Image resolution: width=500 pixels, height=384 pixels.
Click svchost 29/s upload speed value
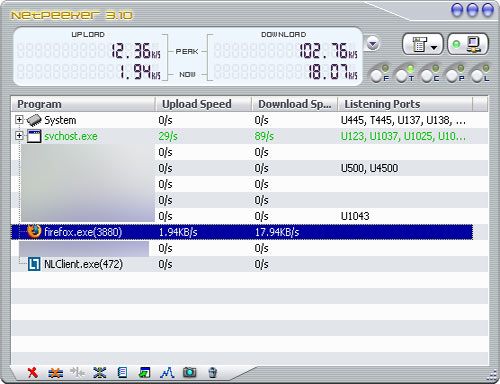[168, 136]
